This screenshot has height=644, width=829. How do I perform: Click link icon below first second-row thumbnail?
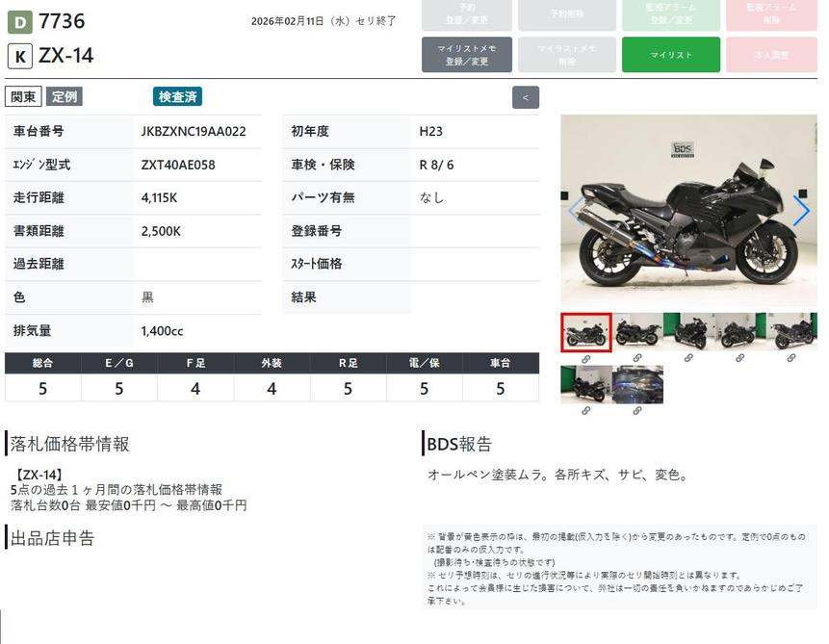pyautogui.click(x=585, y=410)
